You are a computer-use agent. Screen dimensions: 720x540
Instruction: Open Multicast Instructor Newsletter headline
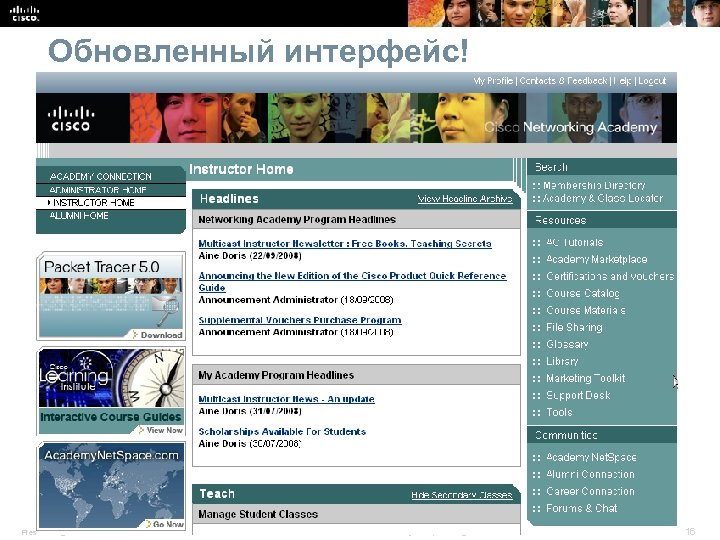345,244
